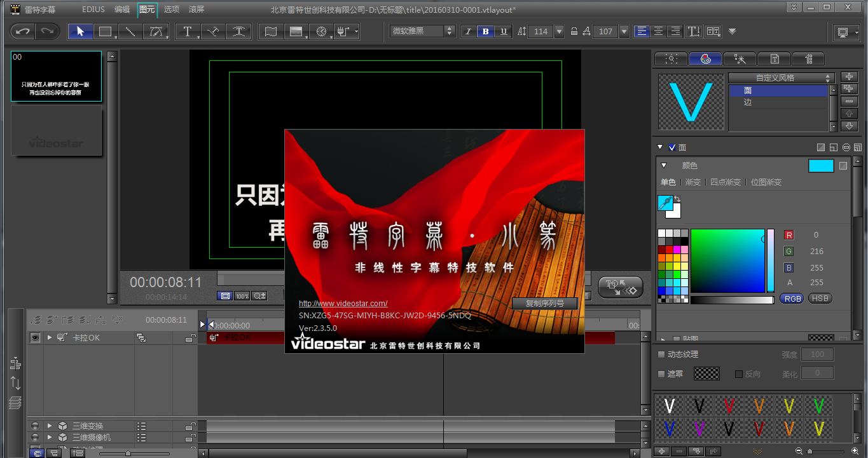
Task: Switch to the magnifier selection tab
Action: click(x=671, y=58)
